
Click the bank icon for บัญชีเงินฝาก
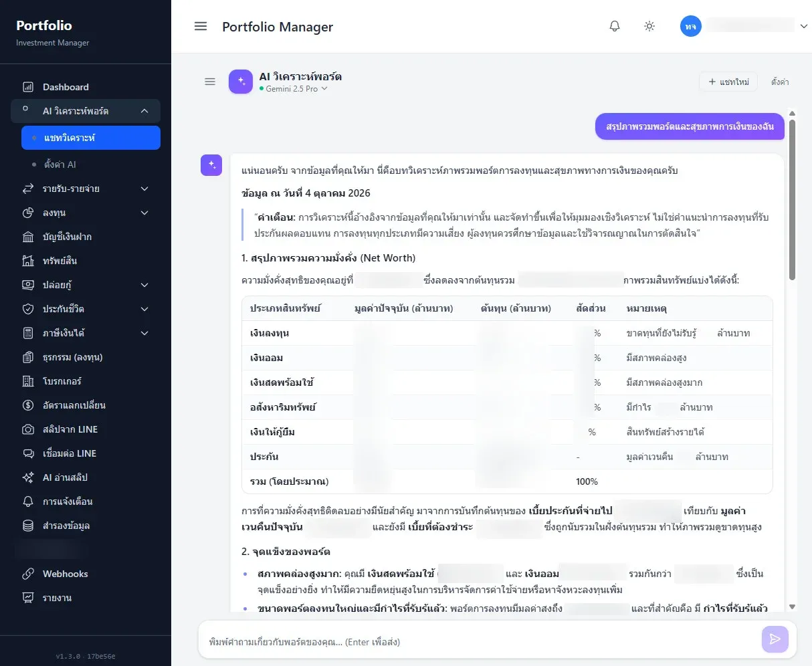point(28,237)
